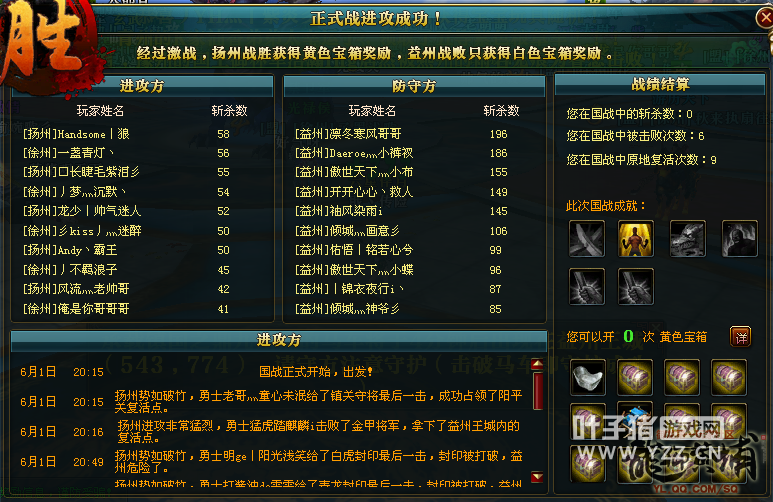
Task: Click the battle log scroll up arrow
Action: point(537,365)
